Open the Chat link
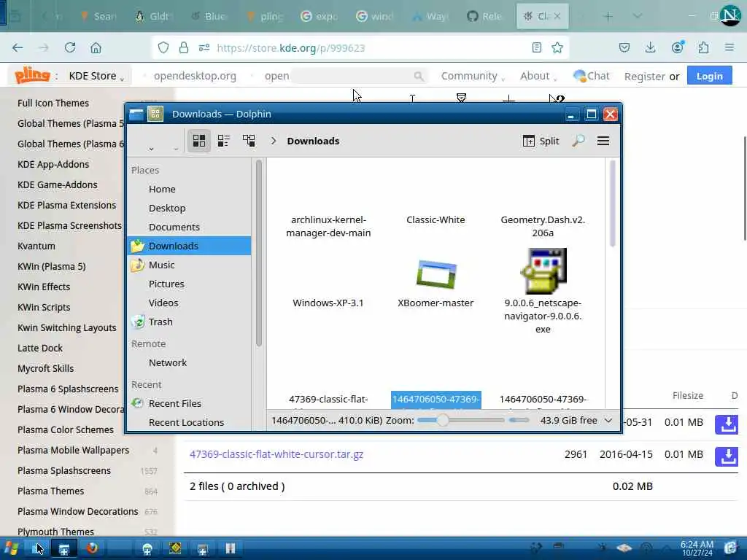This screenshot has height=560, width=747. (x=591, y=76)
